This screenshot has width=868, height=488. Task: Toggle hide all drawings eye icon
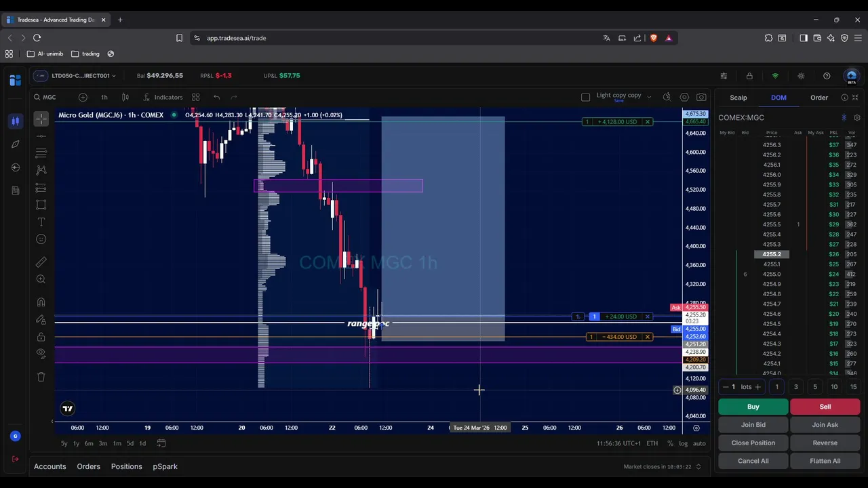point(41,353)
